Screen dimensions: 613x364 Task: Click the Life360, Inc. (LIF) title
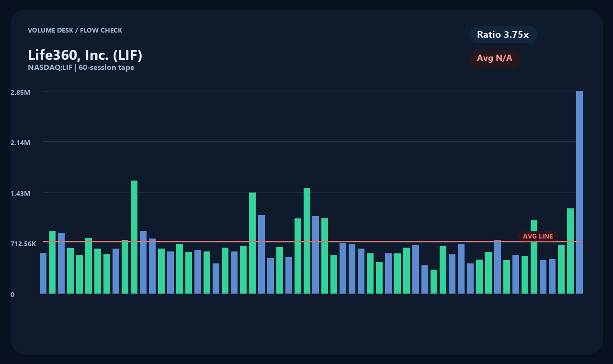coord(85,55)
